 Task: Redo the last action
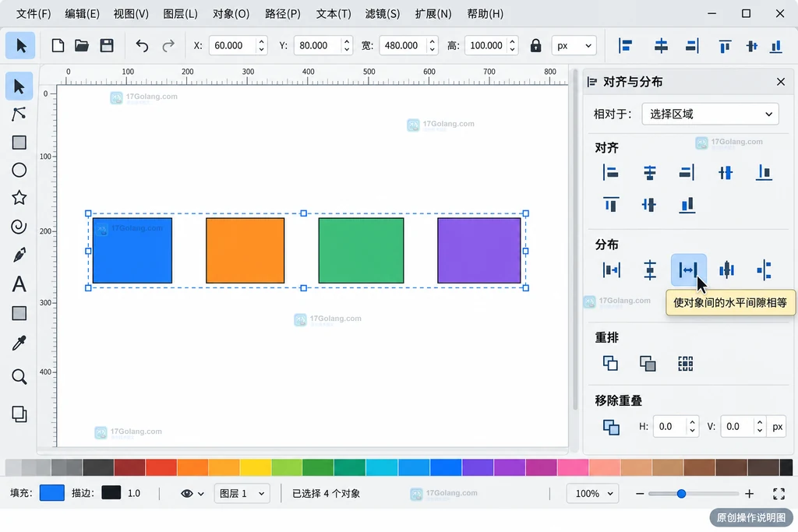point(168,46)
